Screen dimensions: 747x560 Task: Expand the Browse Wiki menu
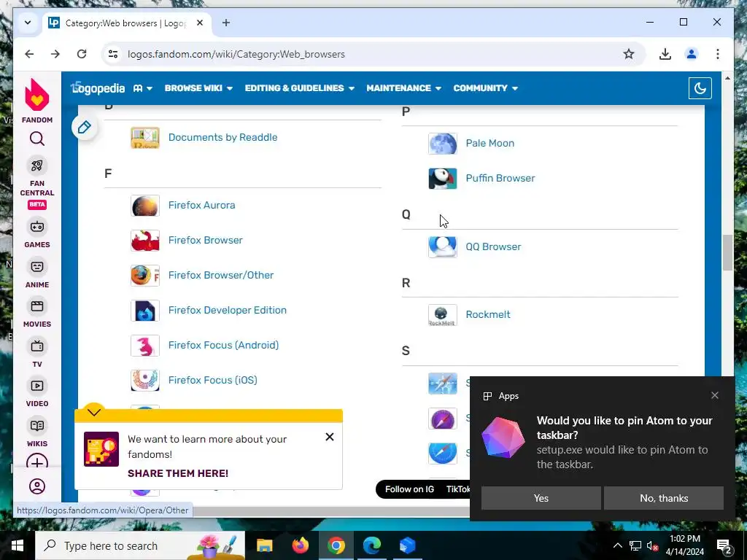click(x=198, y=88)
